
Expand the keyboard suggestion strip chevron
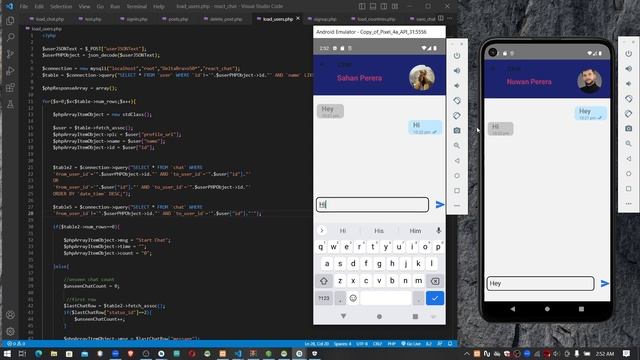point(322,231)
